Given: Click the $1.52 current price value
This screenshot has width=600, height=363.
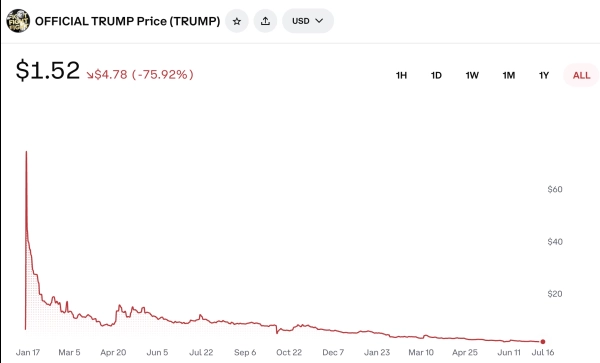Looking at the screenshot, I should point(48,70).
